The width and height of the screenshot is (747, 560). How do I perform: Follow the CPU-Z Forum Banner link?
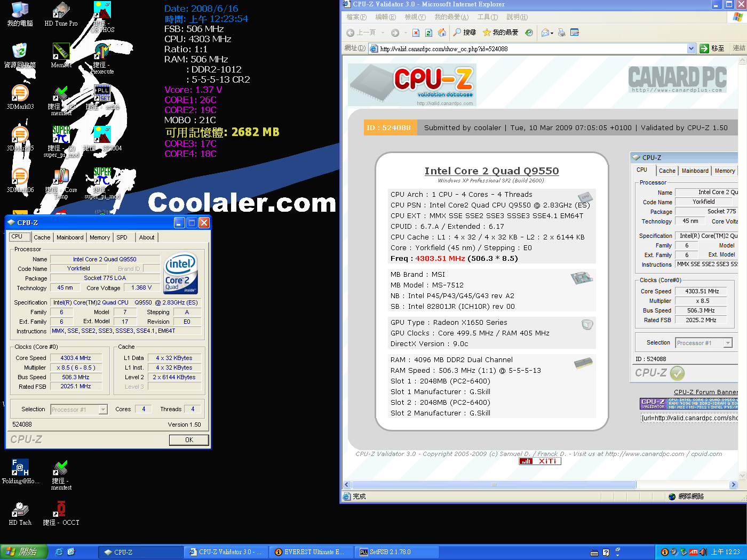click(706, 392)
